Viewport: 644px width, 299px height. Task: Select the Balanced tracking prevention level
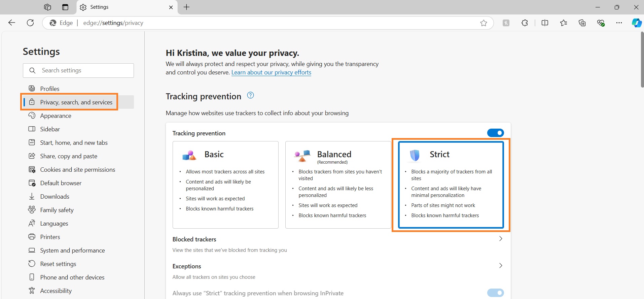(338, 185)
